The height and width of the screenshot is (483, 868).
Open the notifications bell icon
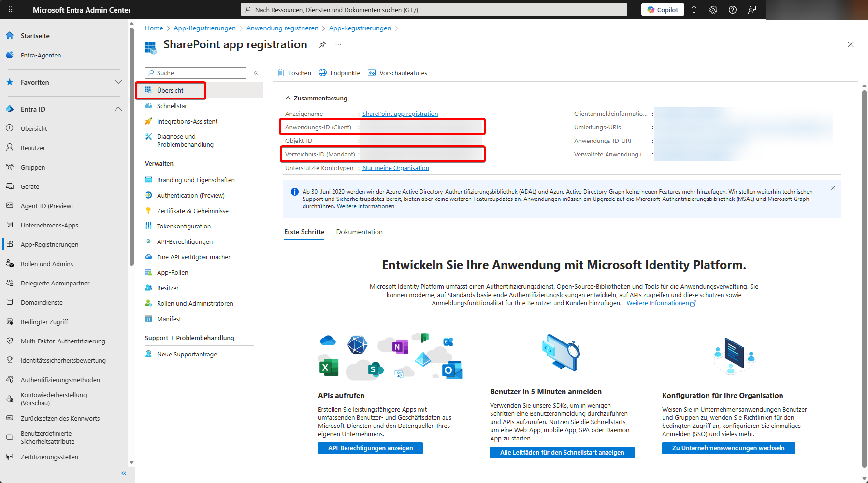click(x=694, y=10)
